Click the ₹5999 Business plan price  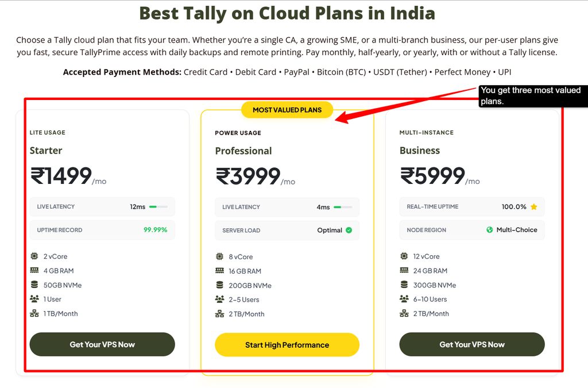pos(432,176)
